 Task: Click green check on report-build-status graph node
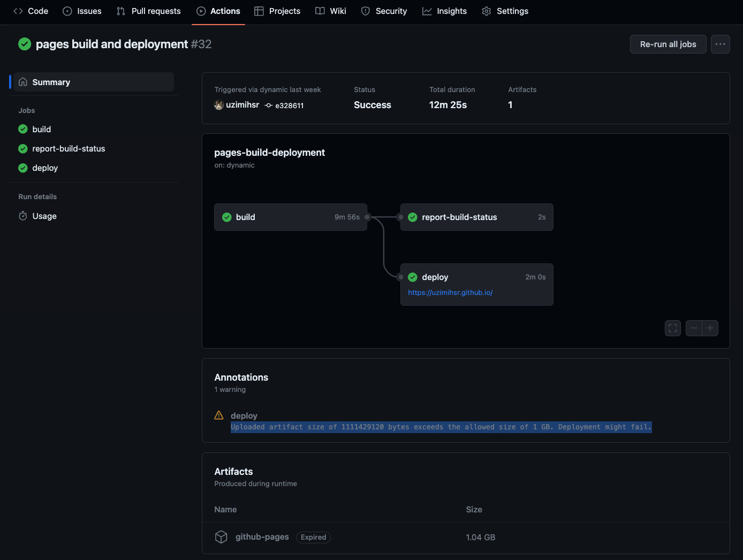413,217
